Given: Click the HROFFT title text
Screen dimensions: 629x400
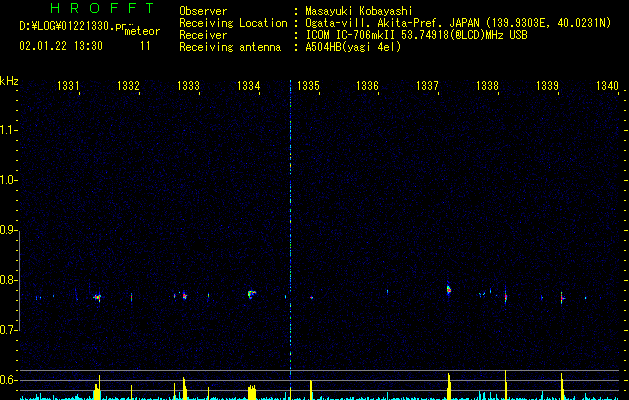Looking at the screenshot, I should point(102,8).
